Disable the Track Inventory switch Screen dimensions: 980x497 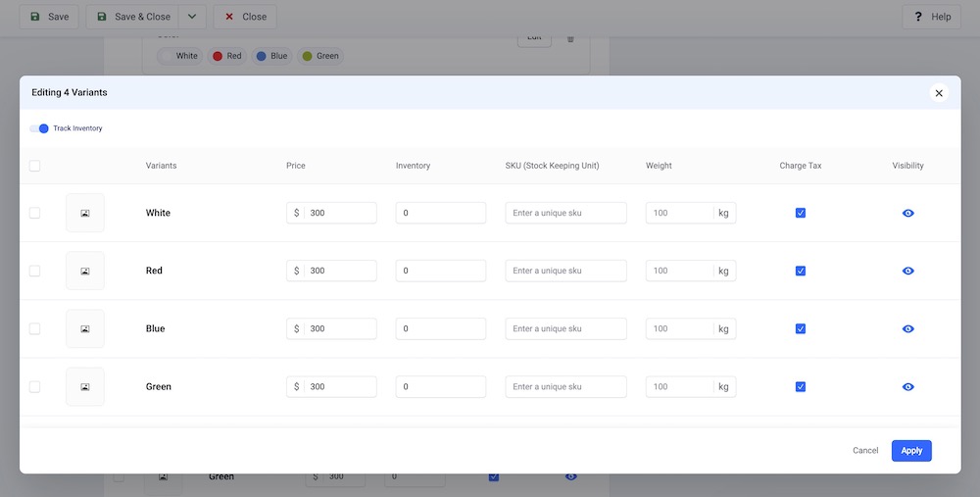click(39, 128)
